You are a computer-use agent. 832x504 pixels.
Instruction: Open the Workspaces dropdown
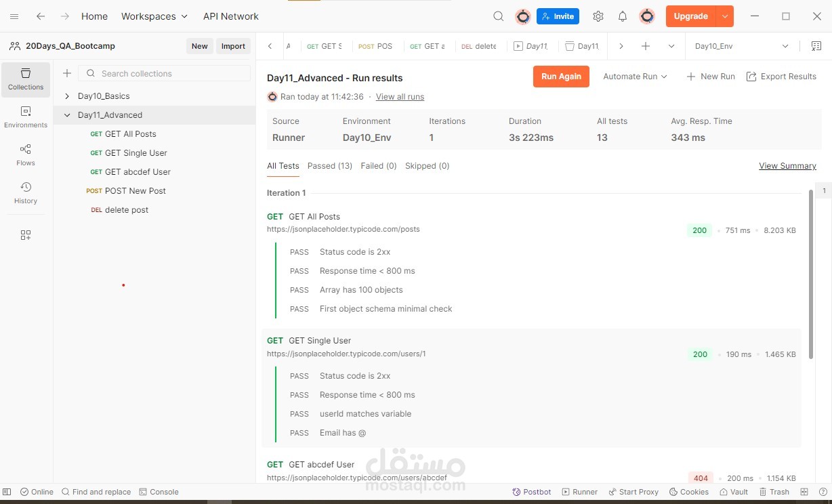(x=154, y=16)
